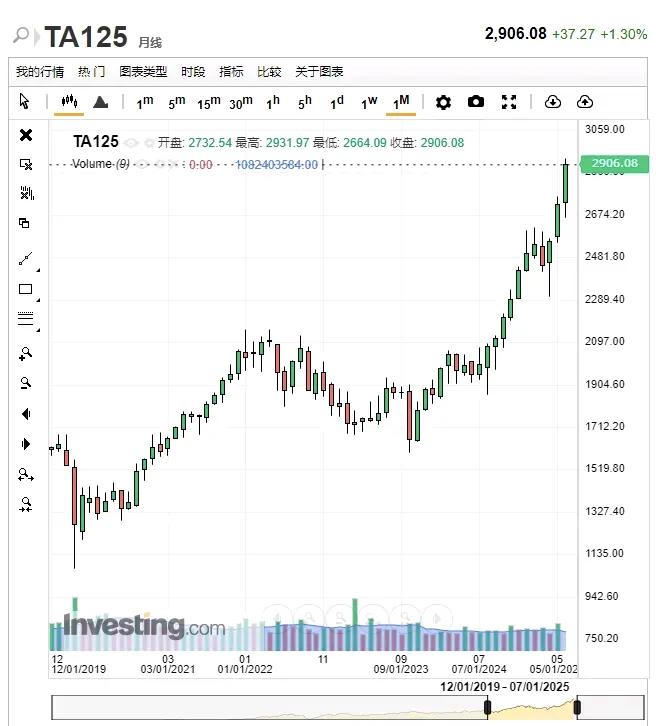Click the cloud download icon

[553, 101]
